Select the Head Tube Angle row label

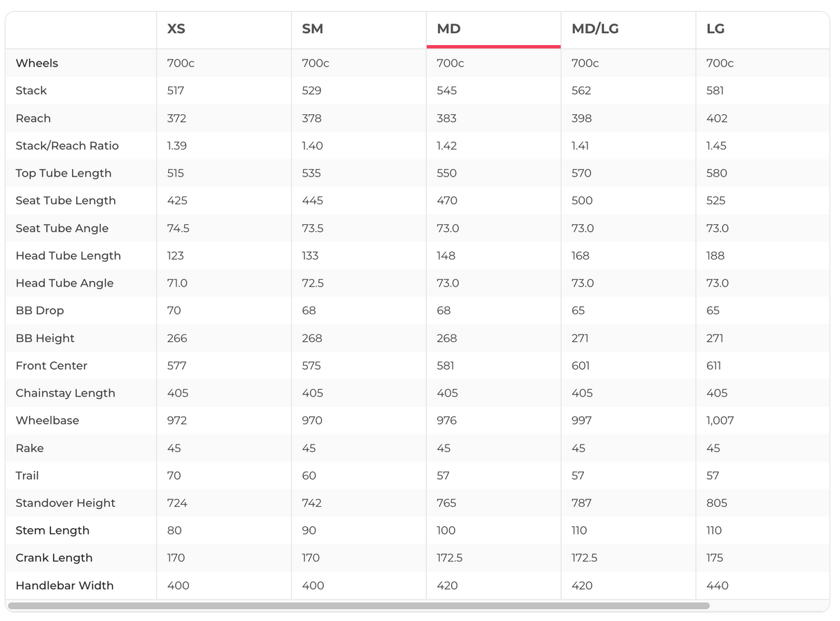pos(64,282)
